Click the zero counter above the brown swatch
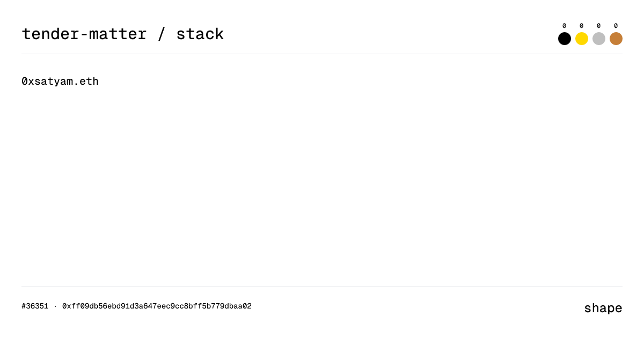 [616, 25]
